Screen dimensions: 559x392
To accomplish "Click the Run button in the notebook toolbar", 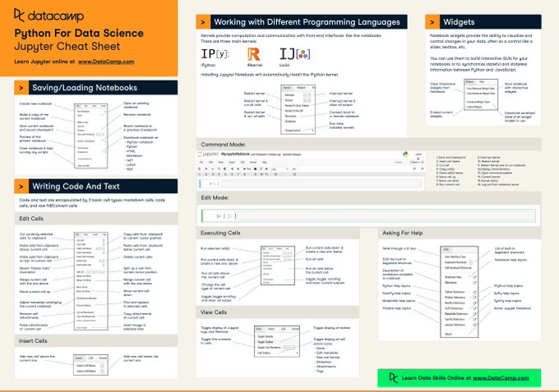I will tap(247, 169).
